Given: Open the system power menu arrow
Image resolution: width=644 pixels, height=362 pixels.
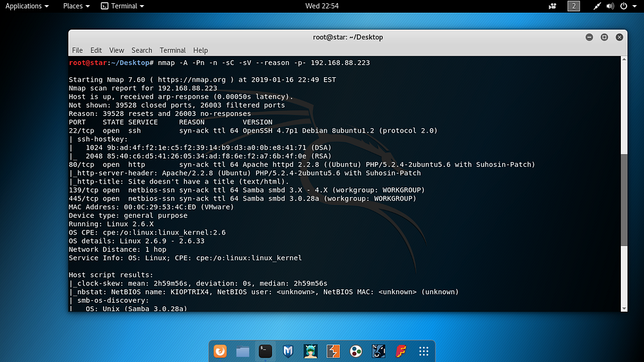Looking at the screenshot, I should 634,6.
